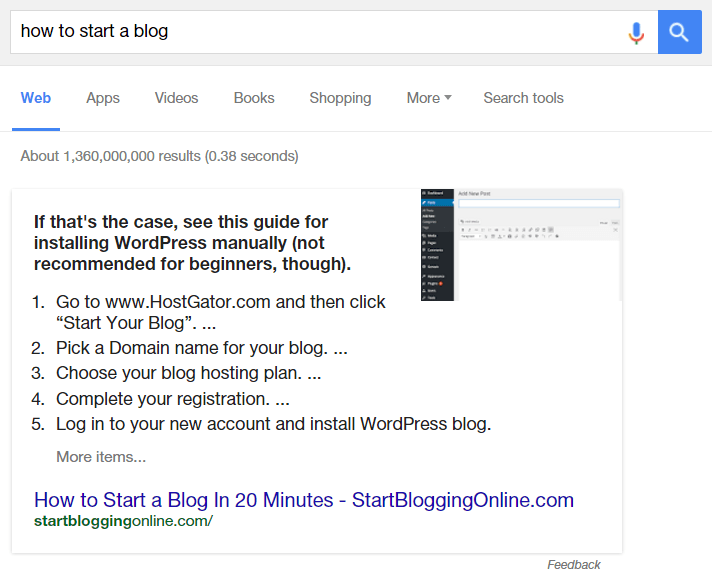
Task: Open How to Start a Blog In 20 Minutes link
Action: coord(304,500)
